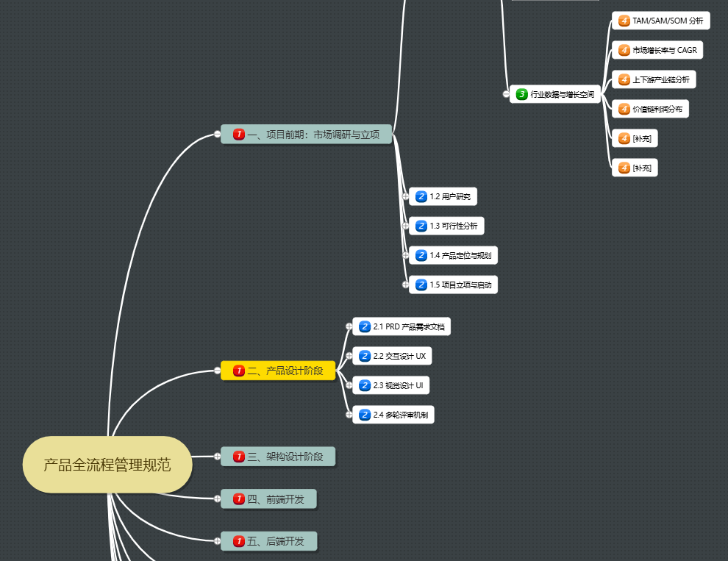The width and height of the screenshot is (728, 561).
Task: Expand the 四、前端开发 branch
Action: tap(217, 499)
